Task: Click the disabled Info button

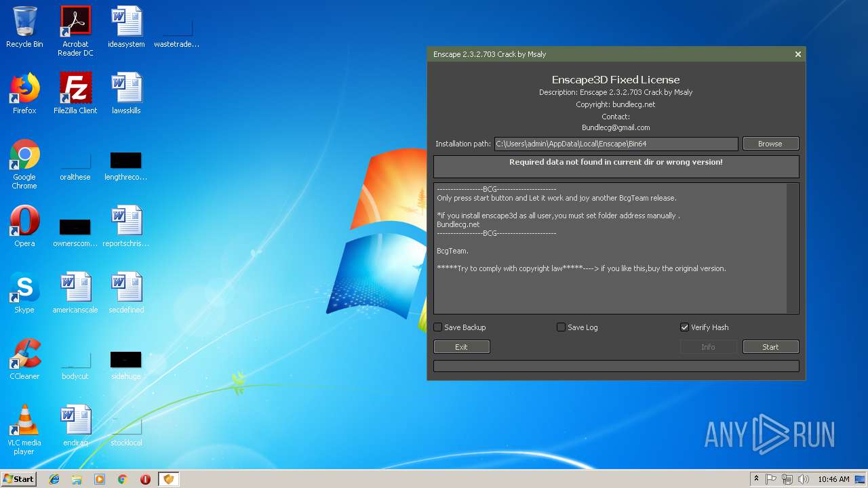Action: [708, 347]
